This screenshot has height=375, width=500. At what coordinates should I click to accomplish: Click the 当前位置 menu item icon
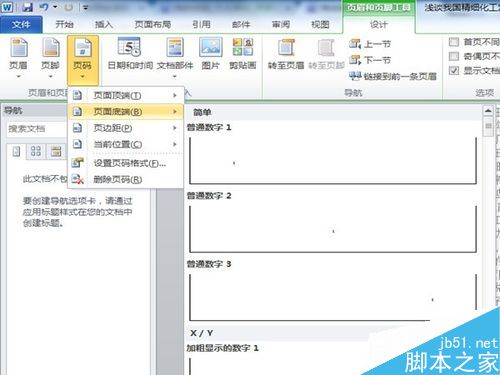click(77, 144)
